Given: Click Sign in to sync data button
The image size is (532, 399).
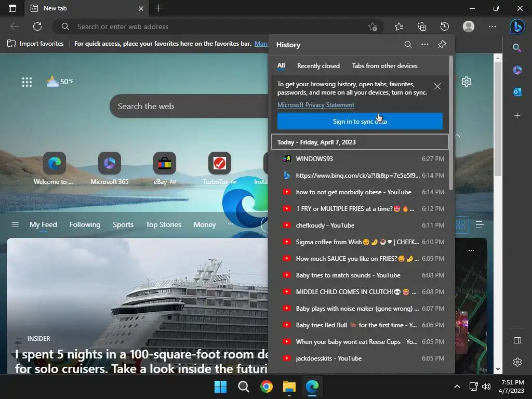Looking at the screenshot, I should click(360, 121).
